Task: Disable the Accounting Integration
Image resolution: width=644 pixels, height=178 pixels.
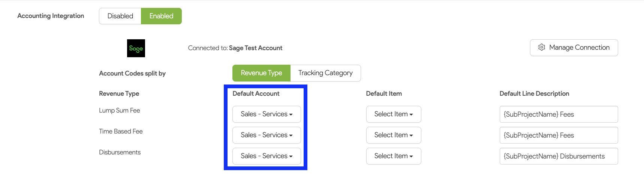Action: click(x=120, y=16)
